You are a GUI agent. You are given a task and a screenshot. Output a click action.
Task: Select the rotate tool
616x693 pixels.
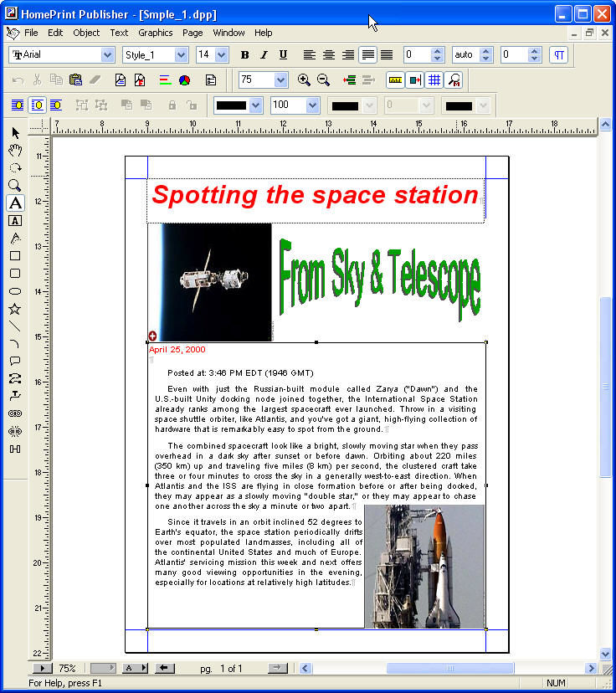tap(15, 168)
